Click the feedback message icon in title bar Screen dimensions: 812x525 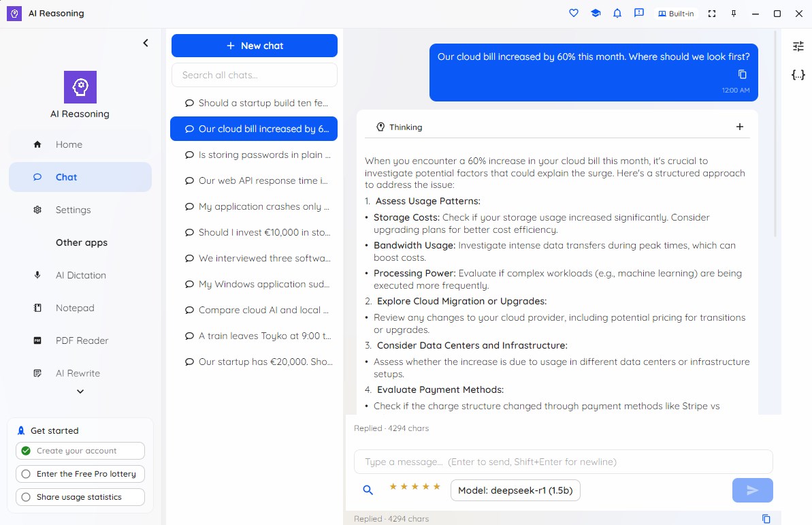(639, 14)
